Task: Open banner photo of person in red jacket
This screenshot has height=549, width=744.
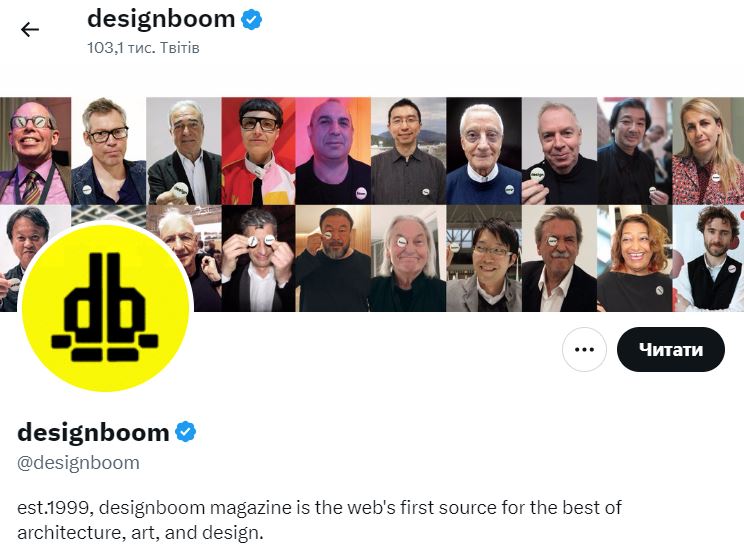Action: pos(258,151)
